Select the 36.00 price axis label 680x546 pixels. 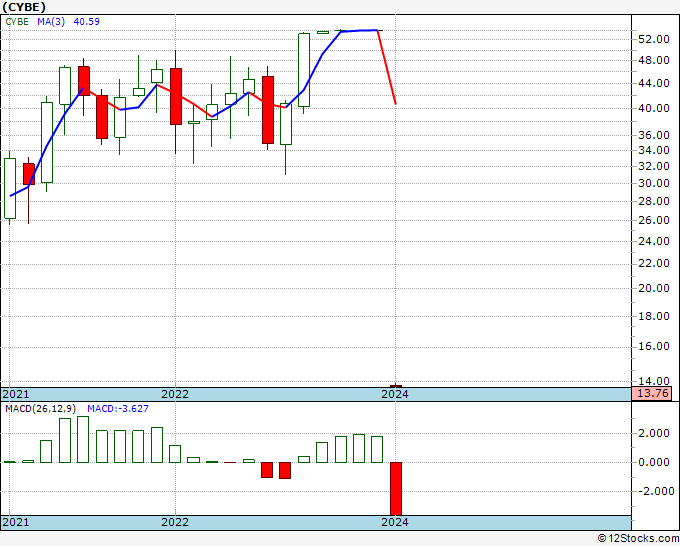coord(654,135)
